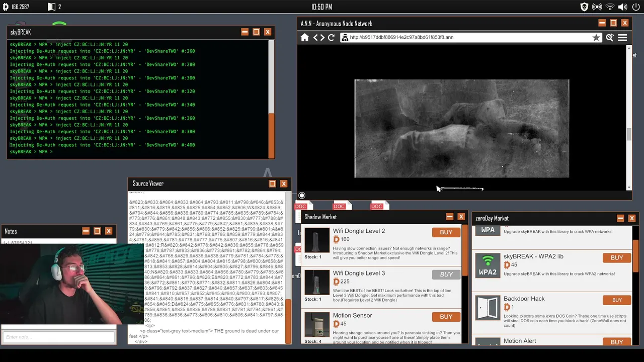This screenshot has height=362, width=644.
Task: Click the Enter note field in Notes
Action: point(59,337)
